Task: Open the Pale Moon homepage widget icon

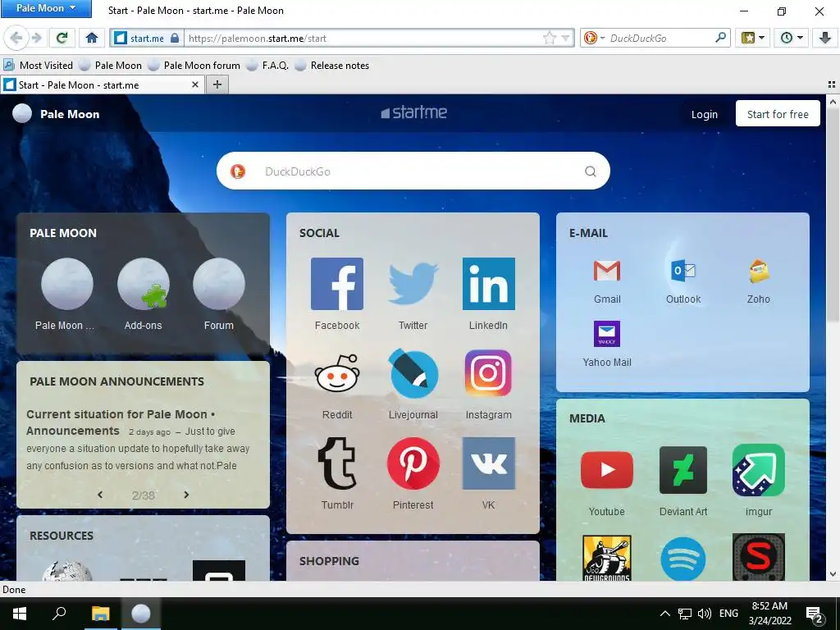Action: 67,283
